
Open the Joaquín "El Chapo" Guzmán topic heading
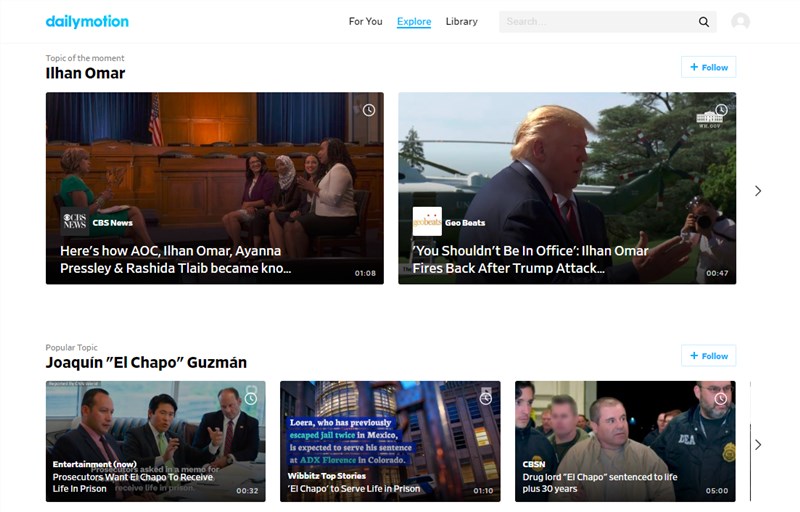tap(146, 363)
